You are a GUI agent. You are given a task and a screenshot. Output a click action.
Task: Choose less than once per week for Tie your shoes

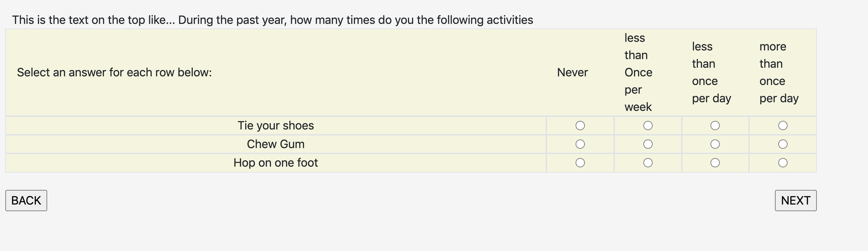[648, 126]
